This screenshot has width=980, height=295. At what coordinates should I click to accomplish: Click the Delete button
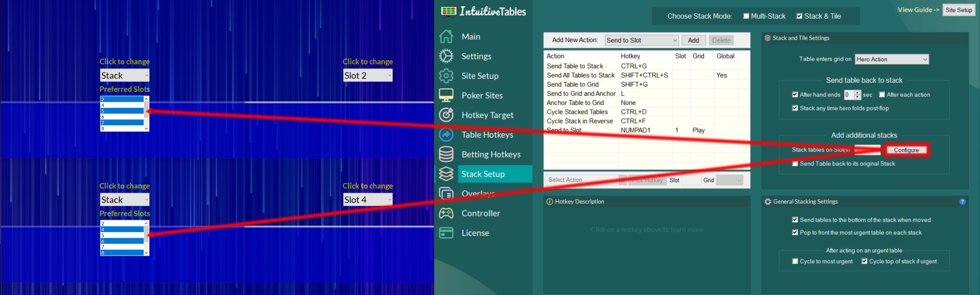pos(721,40)
